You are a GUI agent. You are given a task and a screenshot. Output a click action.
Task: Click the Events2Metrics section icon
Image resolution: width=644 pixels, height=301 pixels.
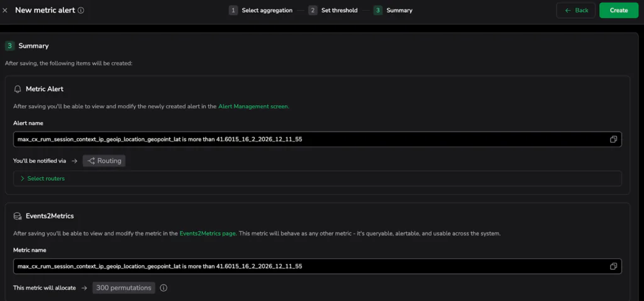pos(18,216)
